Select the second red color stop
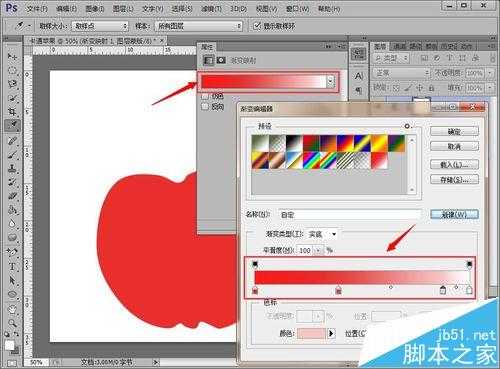500x369 pixels. pos(338,290)
